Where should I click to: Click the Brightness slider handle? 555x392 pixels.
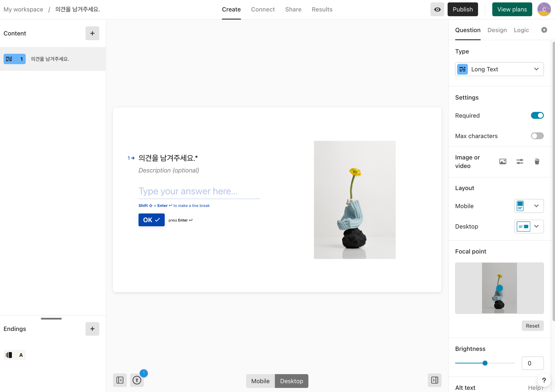(x=485, y=363)
